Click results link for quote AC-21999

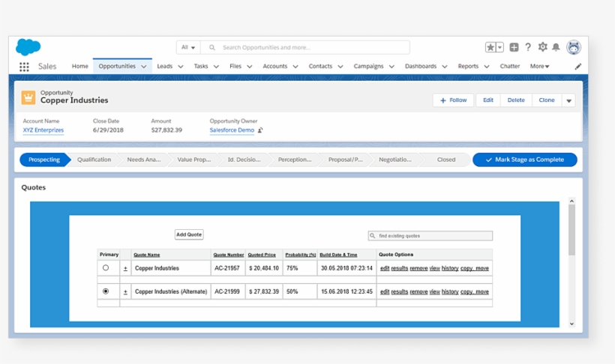(x=399, y=292)
